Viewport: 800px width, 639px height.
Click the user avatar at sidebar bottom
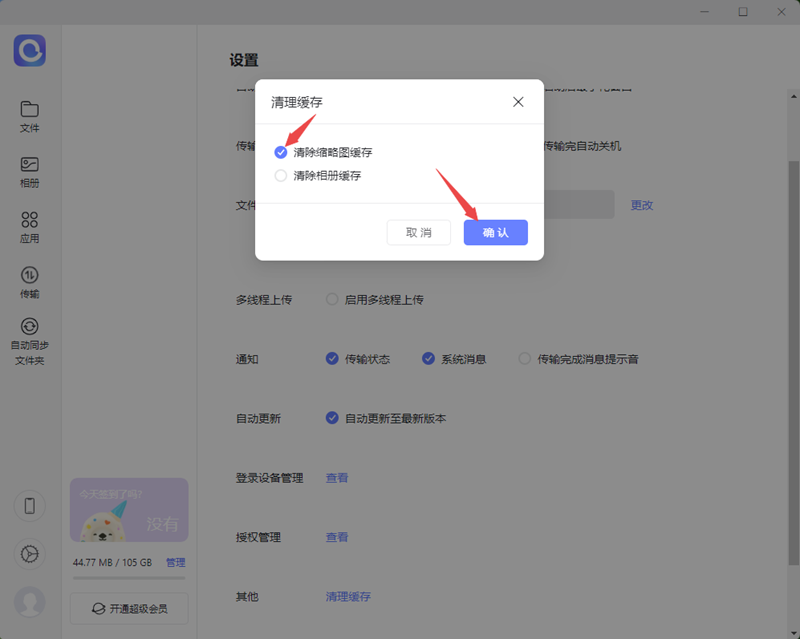click(29, 602)
